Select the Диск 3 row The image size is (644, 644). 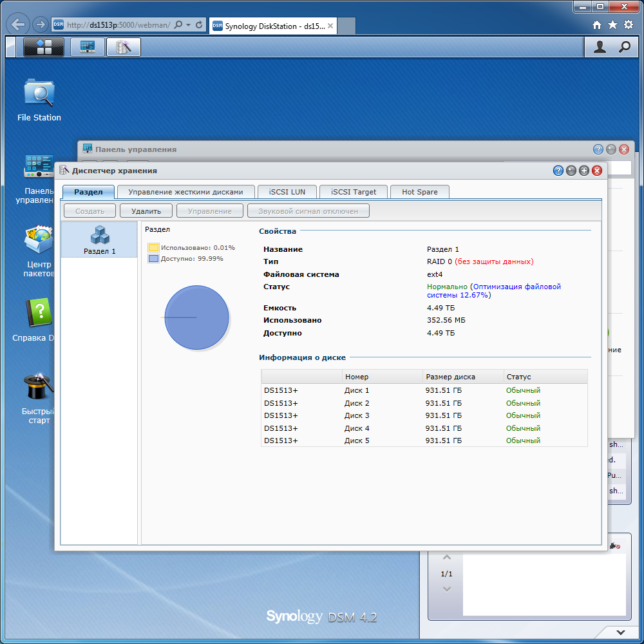[424, 415]
